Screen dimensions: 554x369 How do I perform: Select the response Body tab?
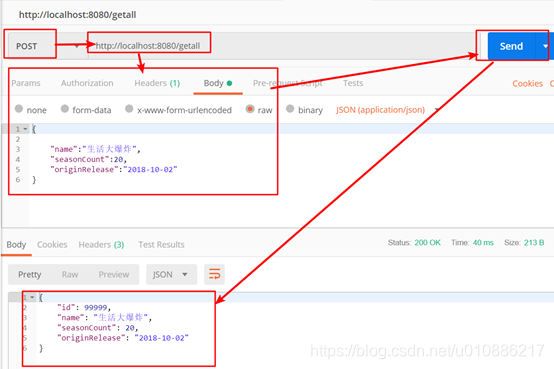coord(16,245)
